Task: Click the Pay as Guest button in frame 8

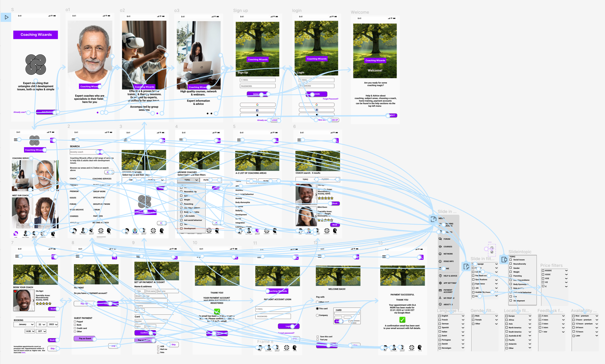Action: (x=85, y=338)
